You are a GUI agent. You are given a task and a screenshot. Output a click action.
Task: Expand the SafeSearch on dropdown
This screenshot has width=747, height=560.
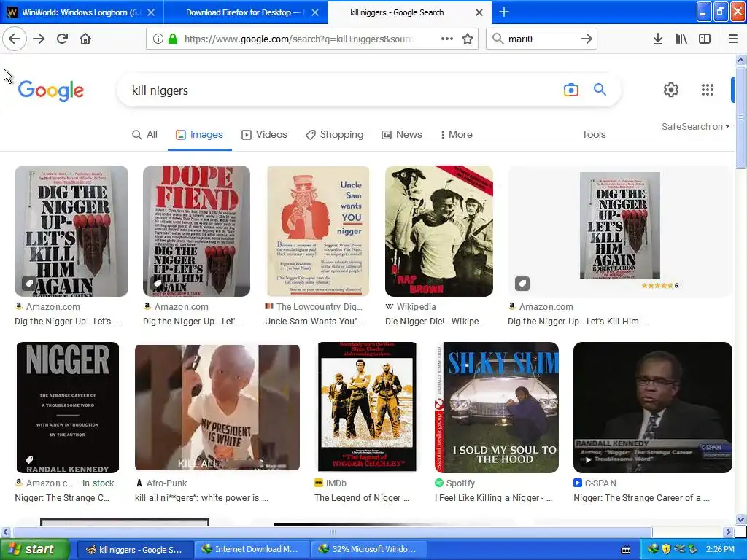pyautogui.click(x=695, y=126)
